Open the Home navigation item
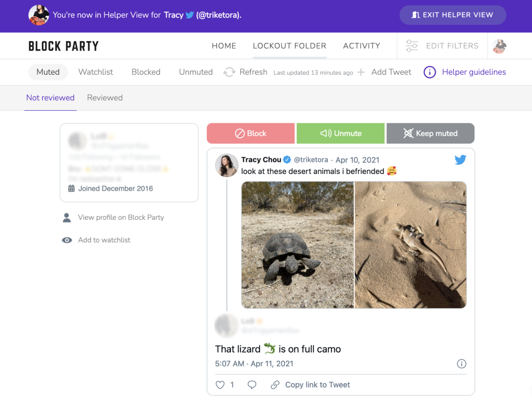 (224, 46)
